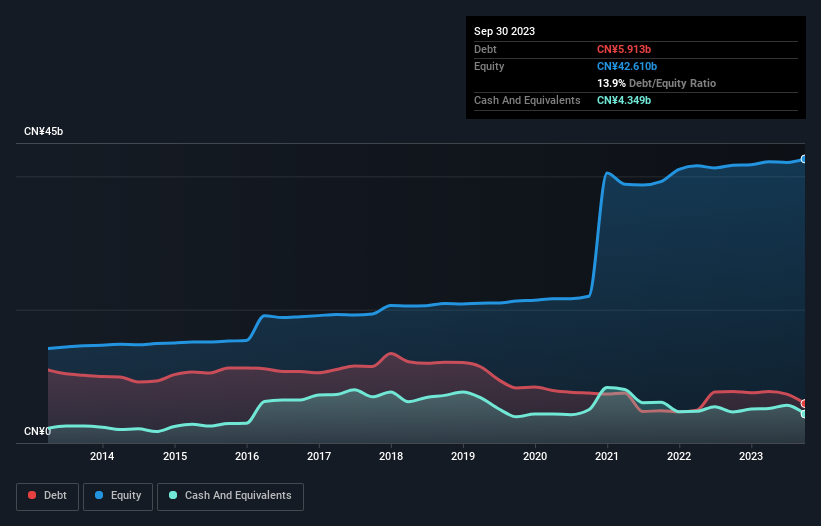Click the red Debt legend dot
The height and width of the screenshot is (526, 821).
click(x=32, y=495)
